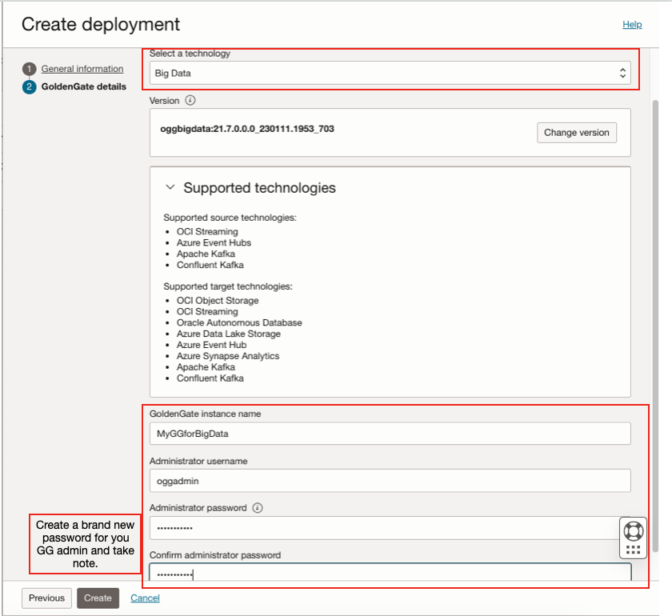Go to General information step

pyautogui.click(x=82, y=69)
